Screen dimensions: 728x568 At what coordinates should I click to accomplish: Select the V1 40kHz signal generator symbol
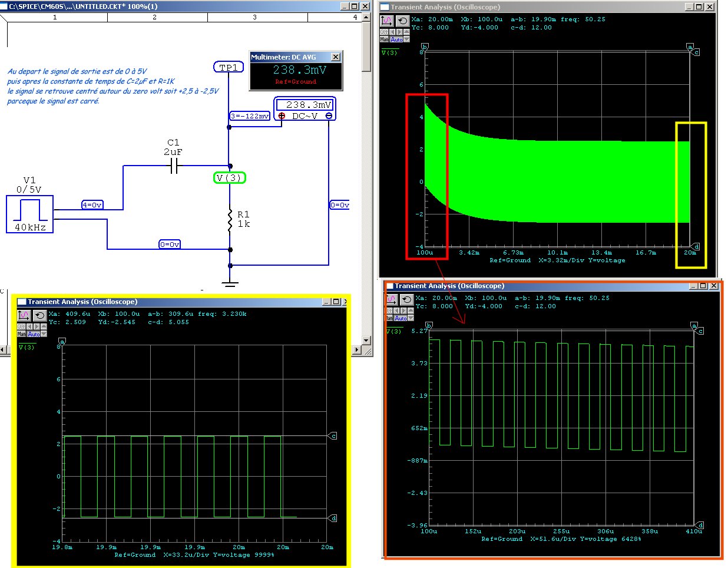pyautogui.click(x=30, y=214)
